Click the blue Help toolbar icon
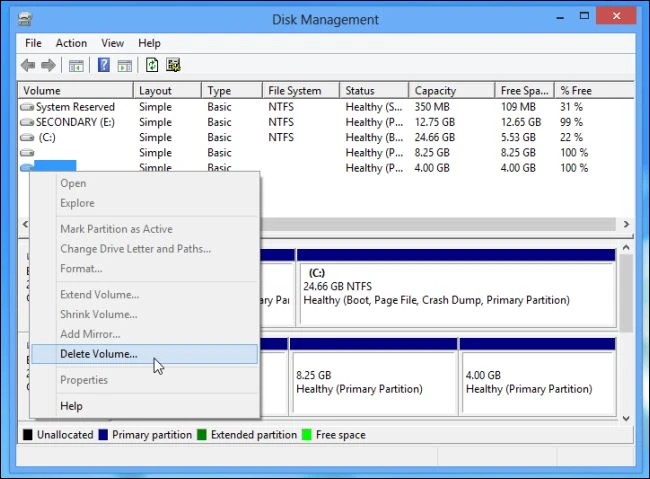This screenshot has width=650, height=479. pos(103,66)
